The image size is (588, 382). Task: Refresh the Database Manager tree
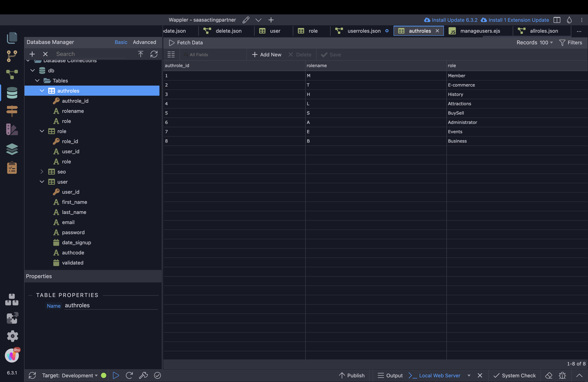154,54
